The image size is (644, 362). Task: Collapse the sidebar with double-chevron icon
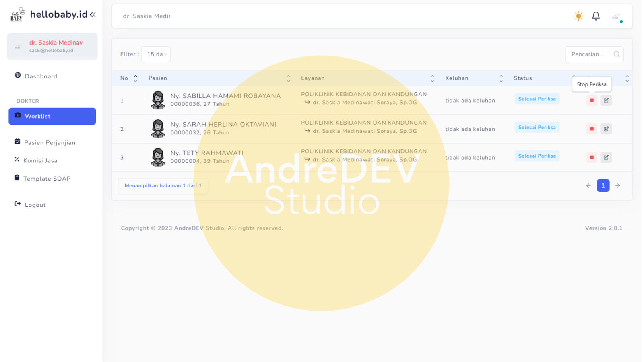tap(93, 15)
